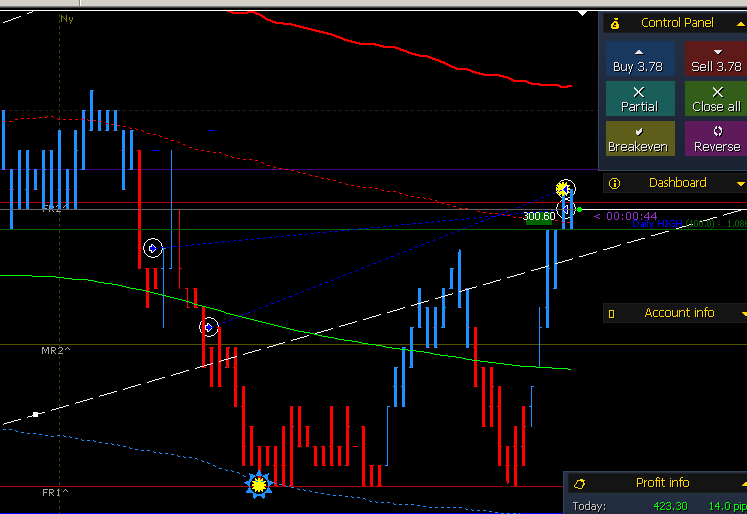This screenshot has height=514, width=747.
Task: Select white square trendline anchor point
Action: [x=35, y=415]
